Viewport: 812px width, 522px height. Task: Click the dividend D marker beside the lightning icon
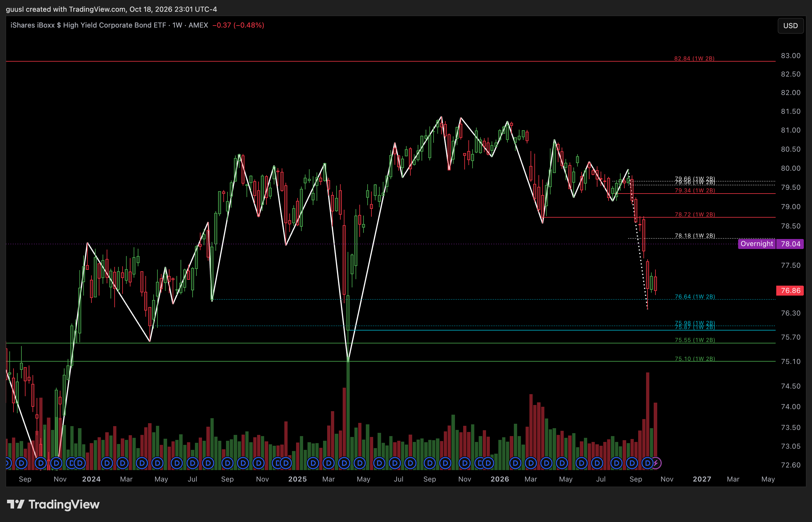click(647, 463)
